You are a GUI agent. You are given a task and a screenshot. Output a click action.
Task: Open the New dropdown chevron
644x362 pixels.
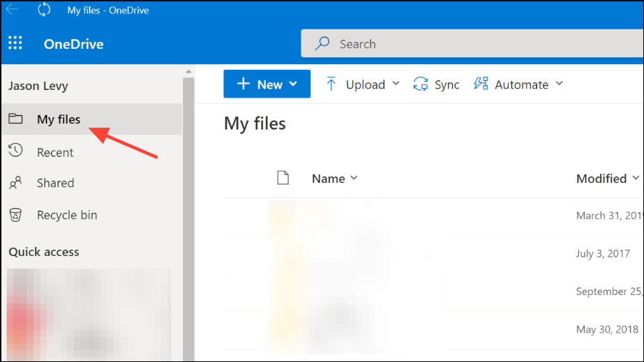click(293, 84)
